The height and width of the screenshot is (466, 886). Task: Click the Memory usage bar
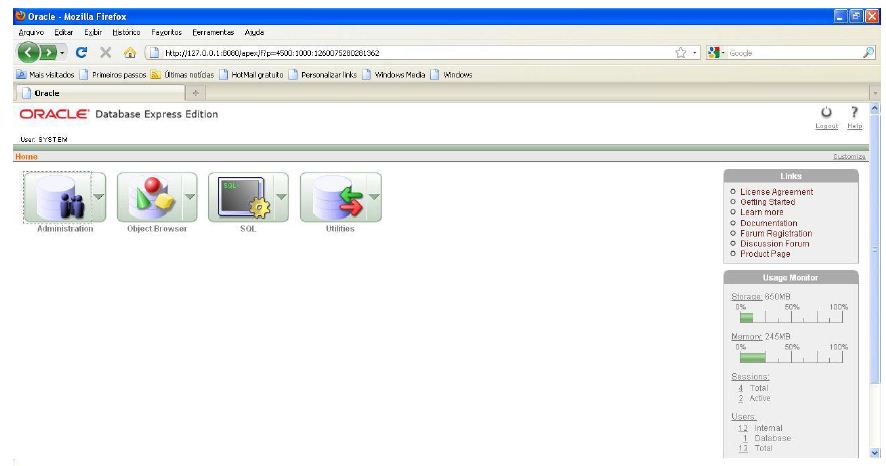(791, 358)
